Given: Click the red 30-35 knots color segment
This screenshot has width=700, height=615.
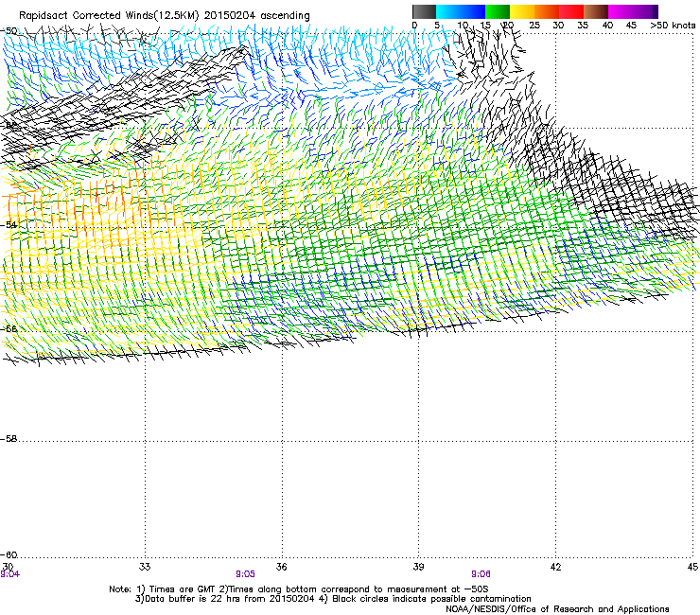Looking at the screenshot, I should 571,11.
